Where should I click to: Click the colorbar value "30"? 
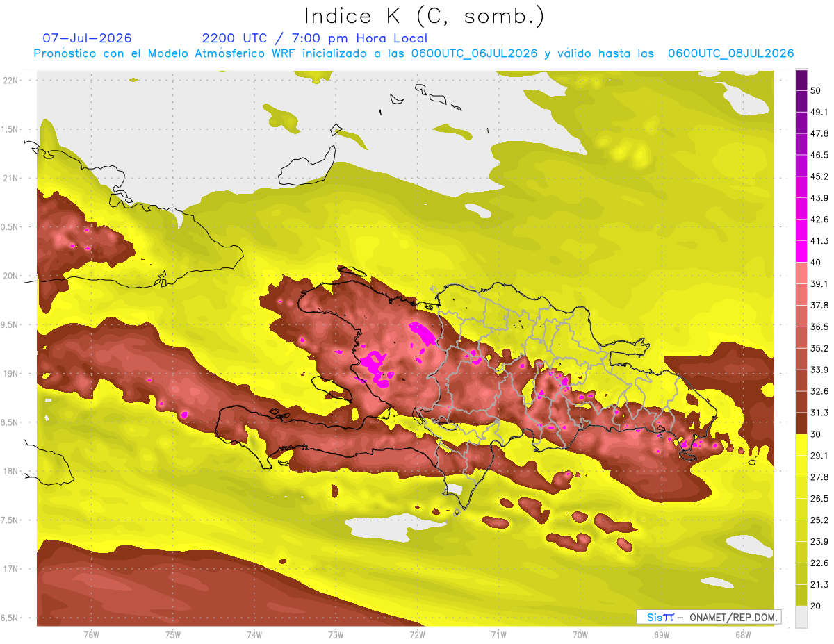(816, 434)
